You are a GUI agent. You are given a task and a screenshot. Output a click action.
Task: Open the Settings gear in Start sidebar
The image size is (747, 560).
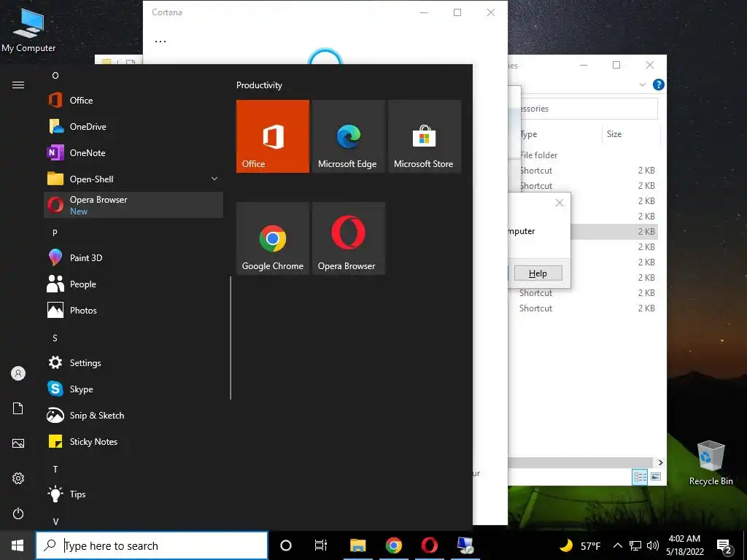click(x=18, y=478)
